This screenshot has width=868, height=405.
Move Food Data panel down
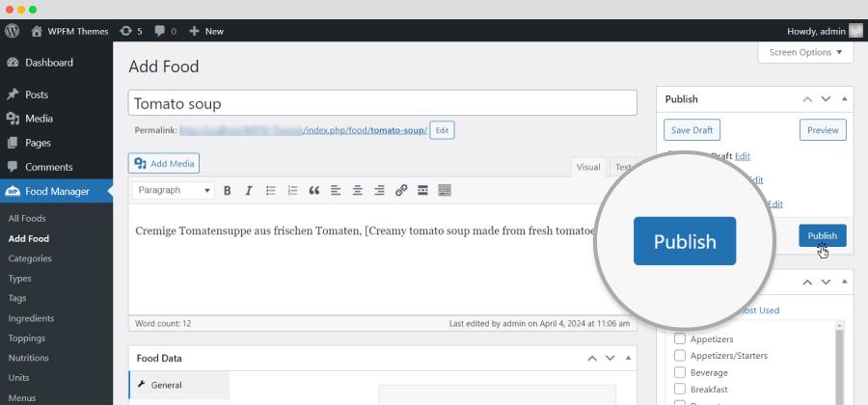(610, 359)
